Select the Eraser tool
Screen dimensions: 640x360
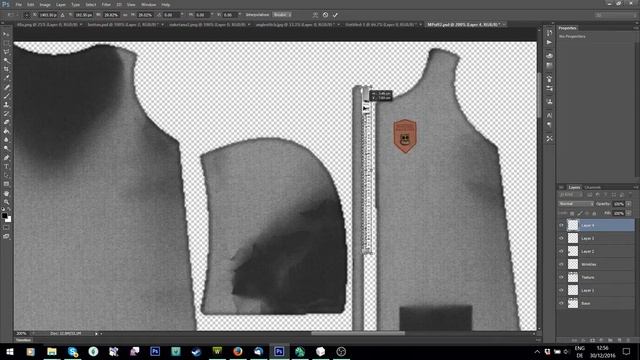6,122
